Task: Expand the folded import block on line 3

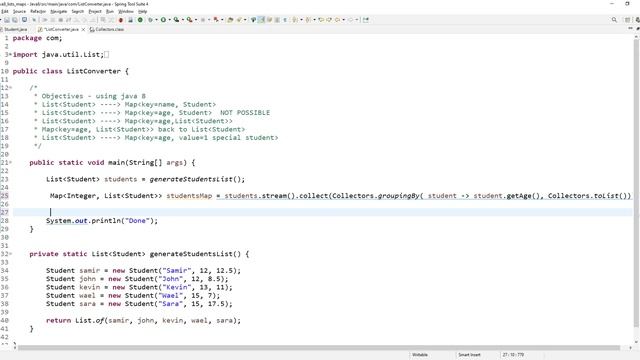Action: pyautogui.click(x=10, y=55)
